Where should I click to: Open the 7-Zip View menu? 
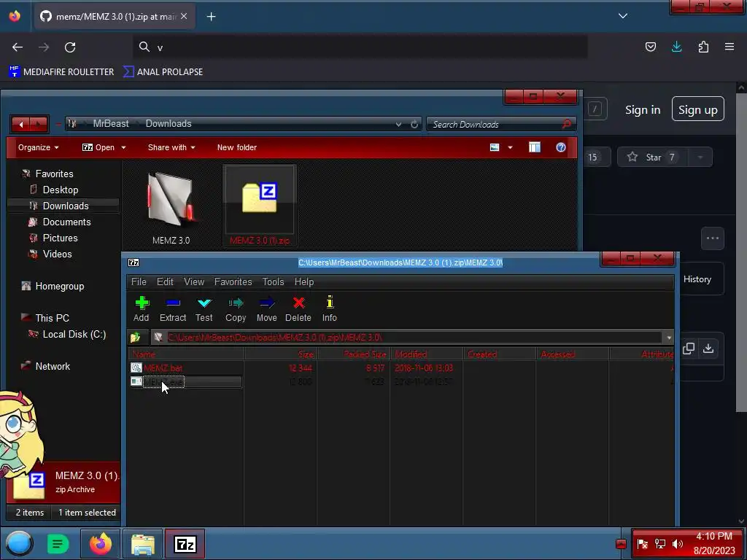[x=194, y=282]
